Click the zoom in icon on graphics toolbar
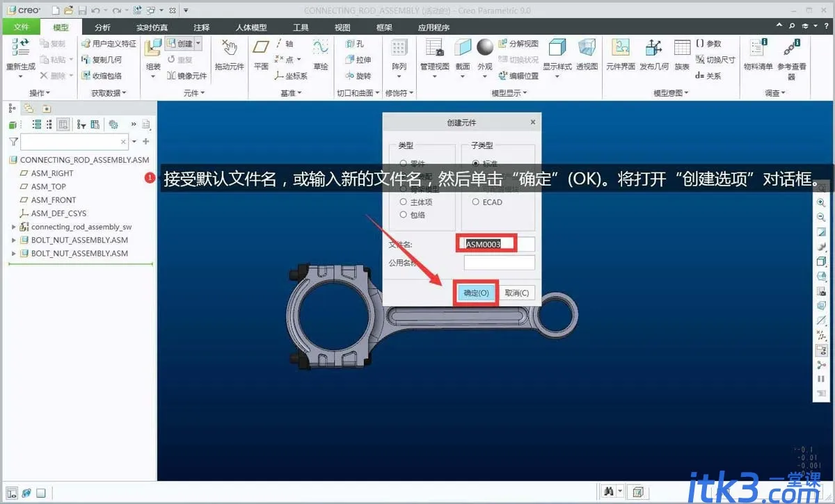Screen dimensions: 835x504 pyautogui.click(x=821, y=202)
